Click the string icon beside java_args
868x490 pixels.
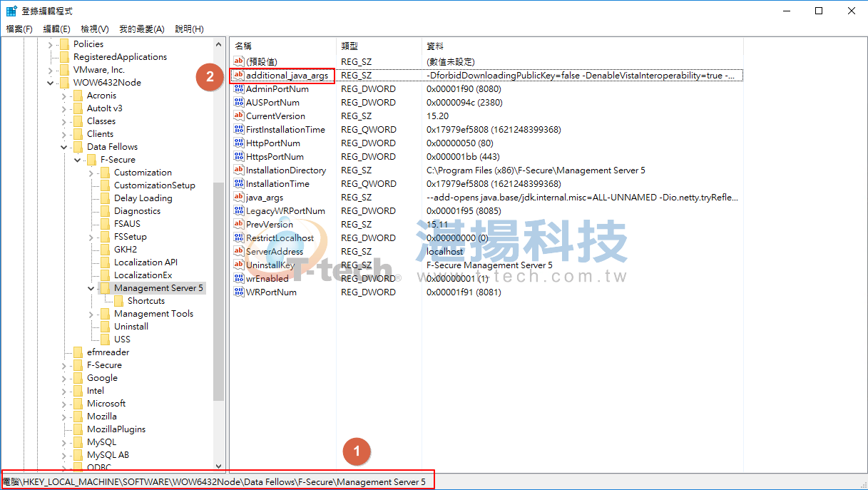(239, 198)
